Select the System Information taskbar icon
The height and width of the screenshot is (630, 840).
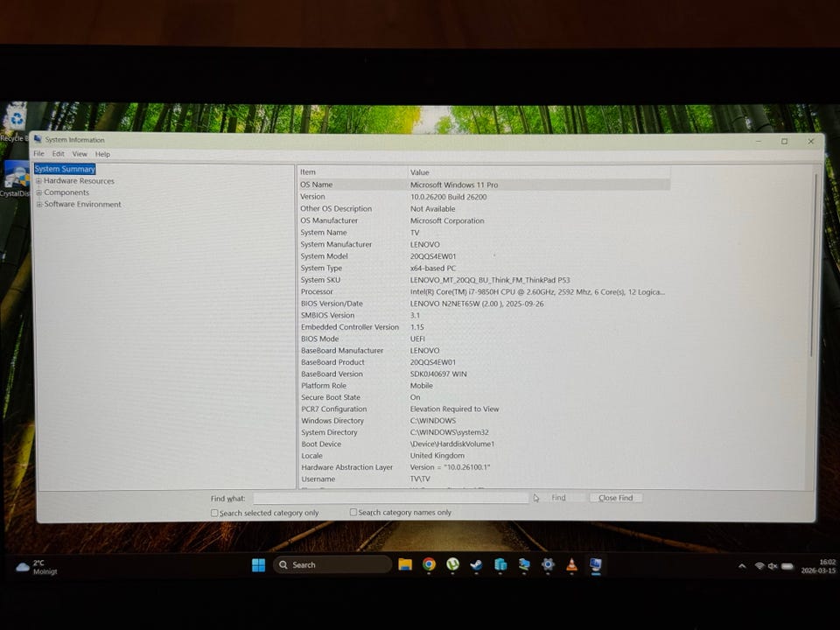(595, 565)
